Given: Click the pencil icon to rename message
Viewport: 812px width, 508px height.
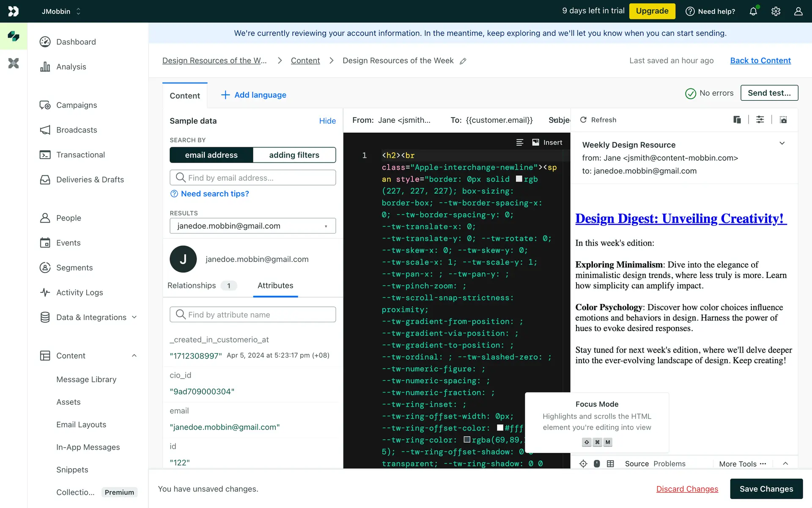Looking at the screenshot, I should (x=463, y=61).
